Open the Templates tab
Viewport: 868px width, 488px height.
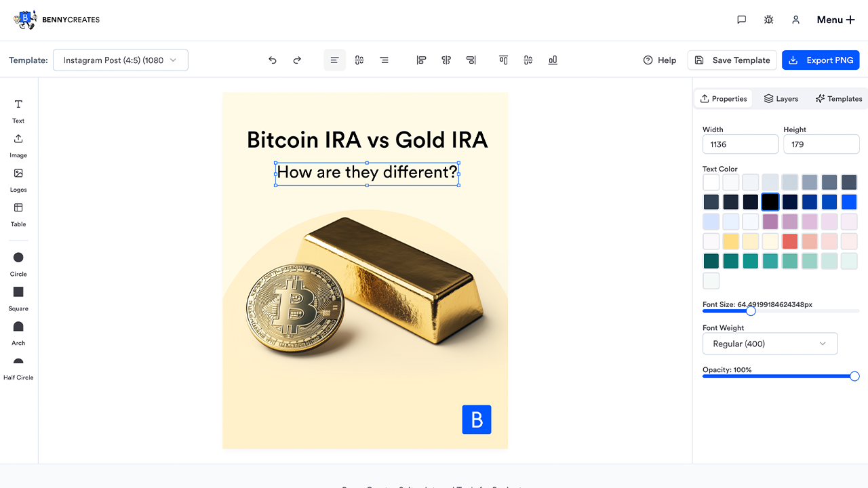click(839, 99)
